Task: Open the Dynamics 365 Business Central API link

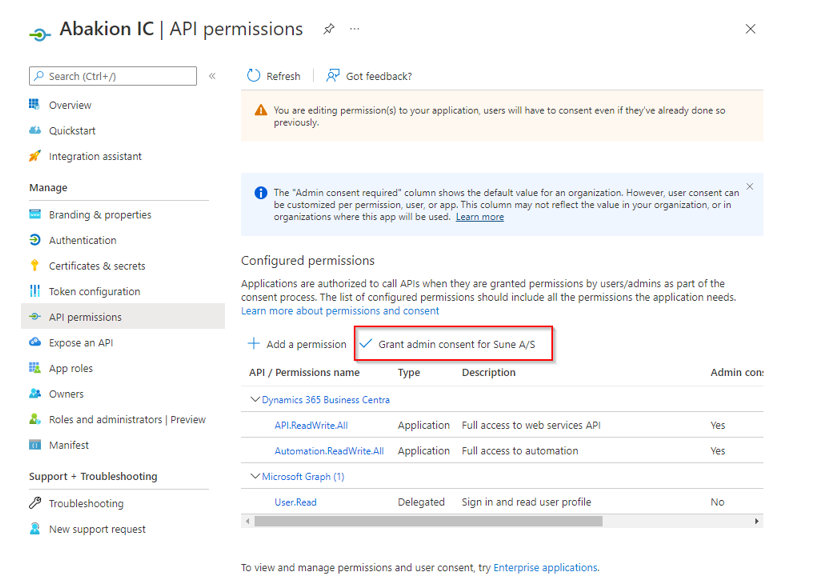Action: (x=325, y=400)
